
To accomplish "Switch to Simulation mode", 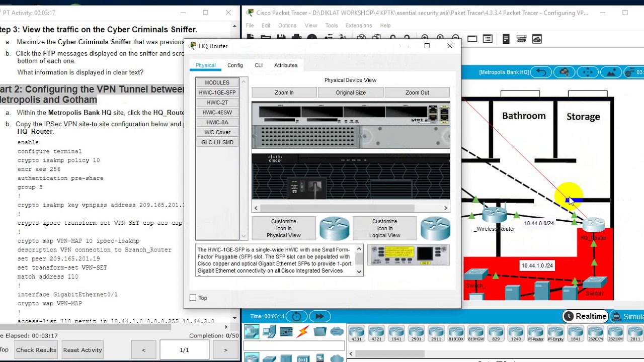I will click(x=627, y=316).
